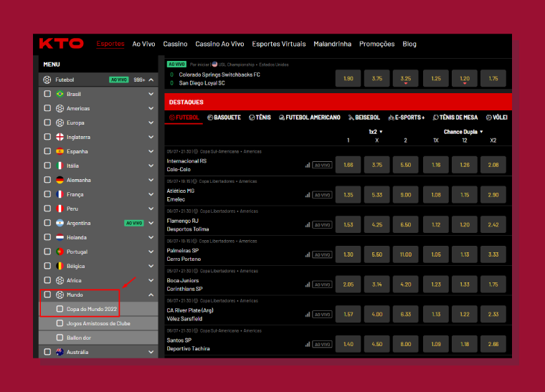Open statistics icon for Atlético MG match
This screenshot has height=392, width=545.
point(308,195)
